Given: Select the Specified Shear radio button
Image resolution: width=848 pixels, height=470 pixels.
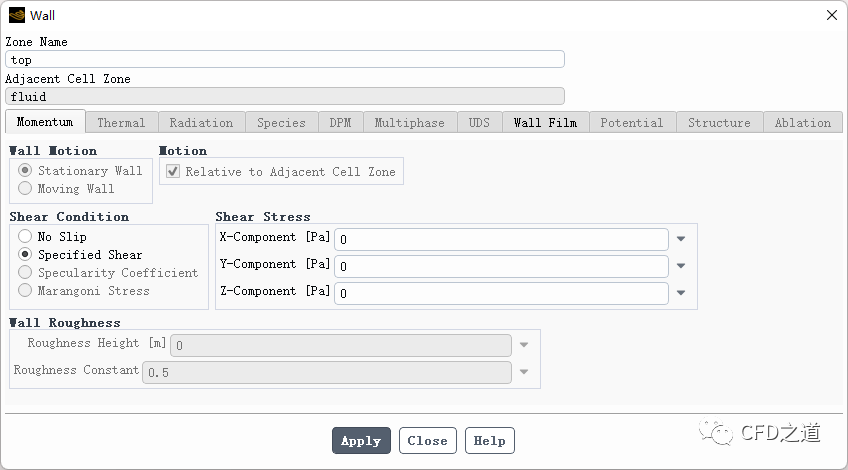Looking at the screenshot, I should 26,255.
